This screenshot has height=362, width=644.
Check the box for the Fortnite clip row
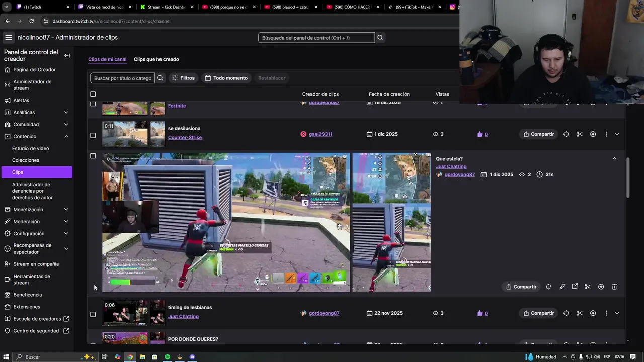[x=93, y=104]
